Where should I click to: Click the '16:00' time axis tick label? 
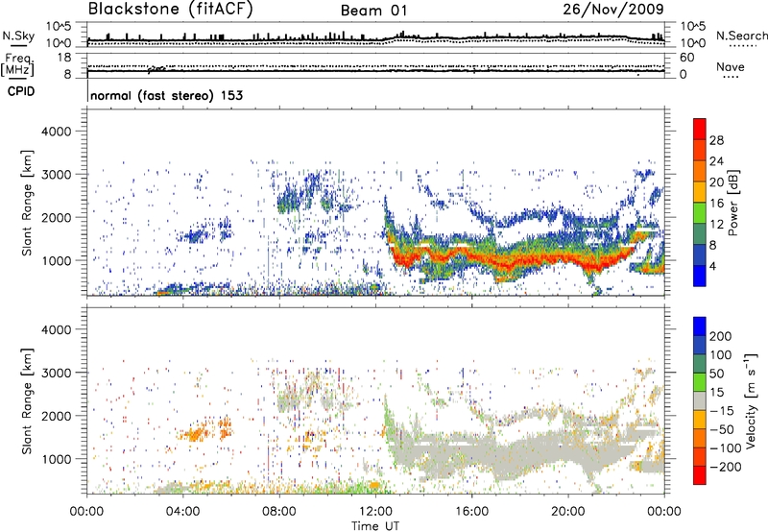pyautogui.click(x=471, y=512)
